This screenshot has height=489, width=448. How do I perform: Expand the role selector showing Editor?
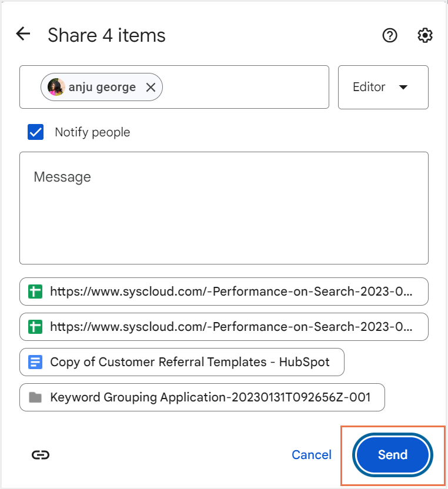point(383,87)
